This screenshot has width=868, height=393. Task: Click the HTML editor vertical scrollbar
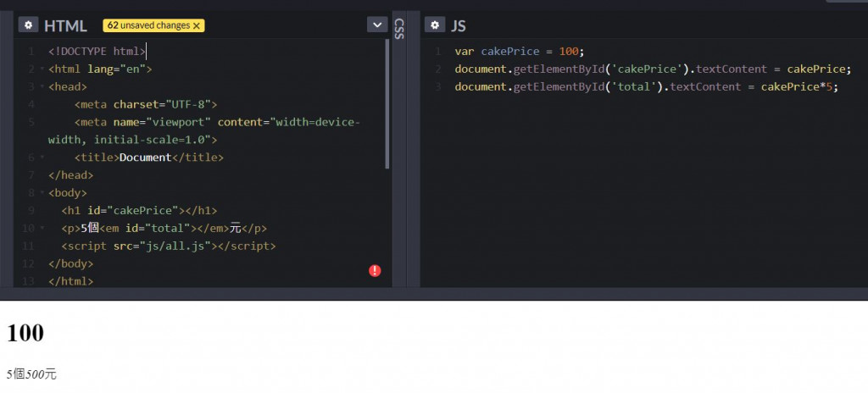[x=387, y=104]
